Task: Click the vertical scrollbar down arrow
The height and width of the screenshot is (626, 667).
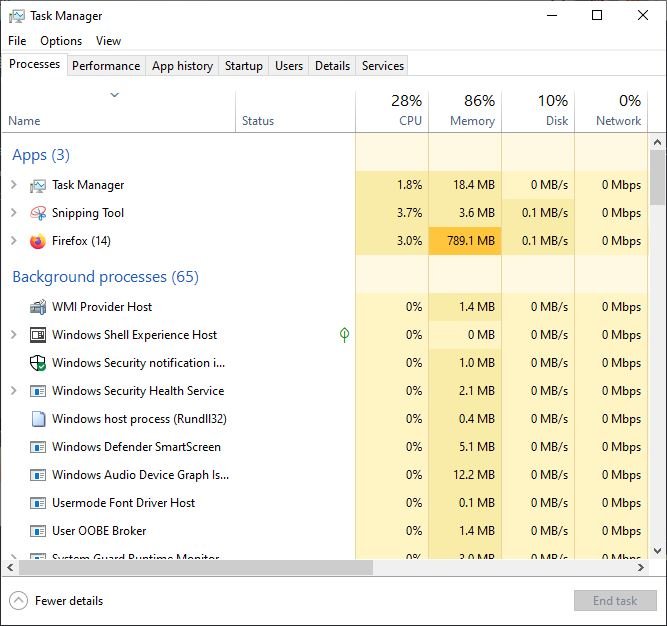Action: click(x=657, y=550)
